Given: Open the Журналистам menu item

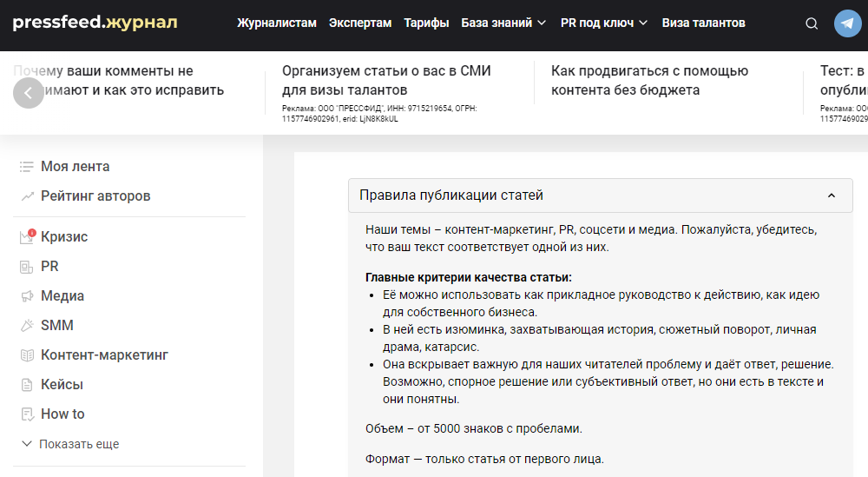Looking at the screenshot, I should coord(276,23).
